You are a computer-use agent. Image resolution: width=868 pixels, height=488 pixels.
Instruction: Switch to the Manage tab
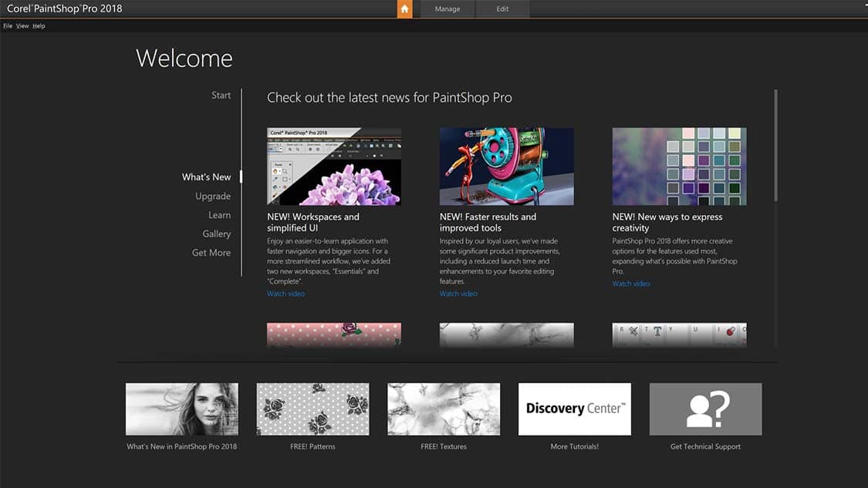click(x=448, y=8)
